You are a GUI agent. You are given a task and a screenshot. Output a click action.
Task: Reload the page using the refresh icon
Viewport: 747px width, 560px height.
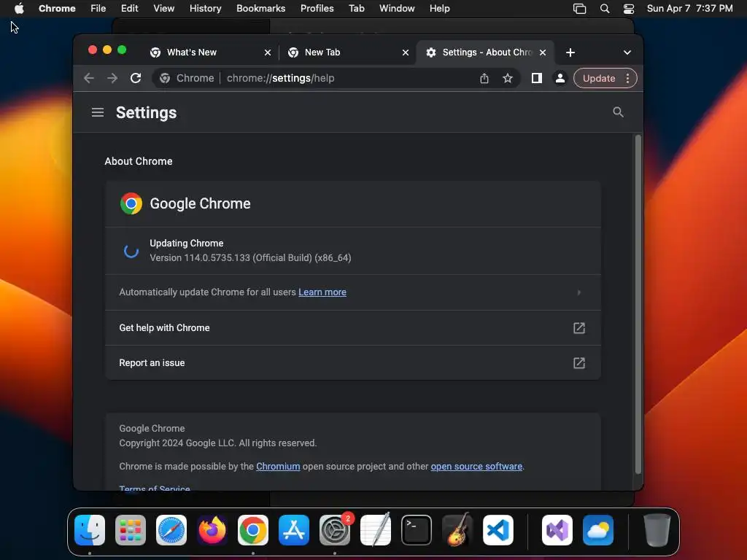(x=136, y=78)
